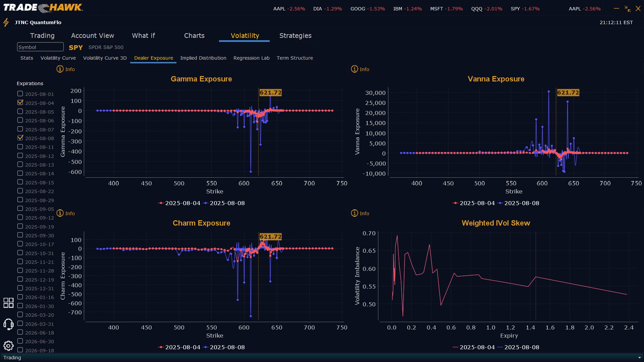Expand the bottom Trading bar dropdown arrow
Image resolution: width=644 pixels, height=362 pixels.
click(x=639, y=358)
